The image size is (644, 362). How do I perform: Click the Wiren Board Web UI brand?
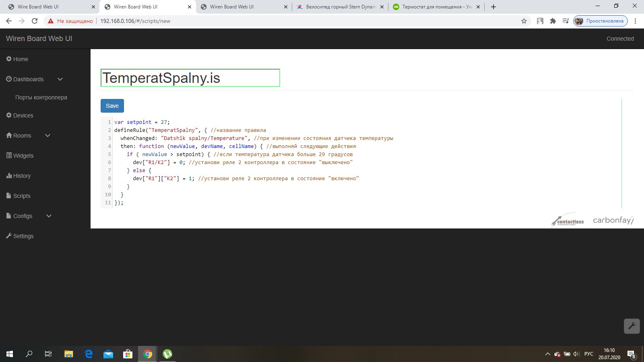point(39,39)
